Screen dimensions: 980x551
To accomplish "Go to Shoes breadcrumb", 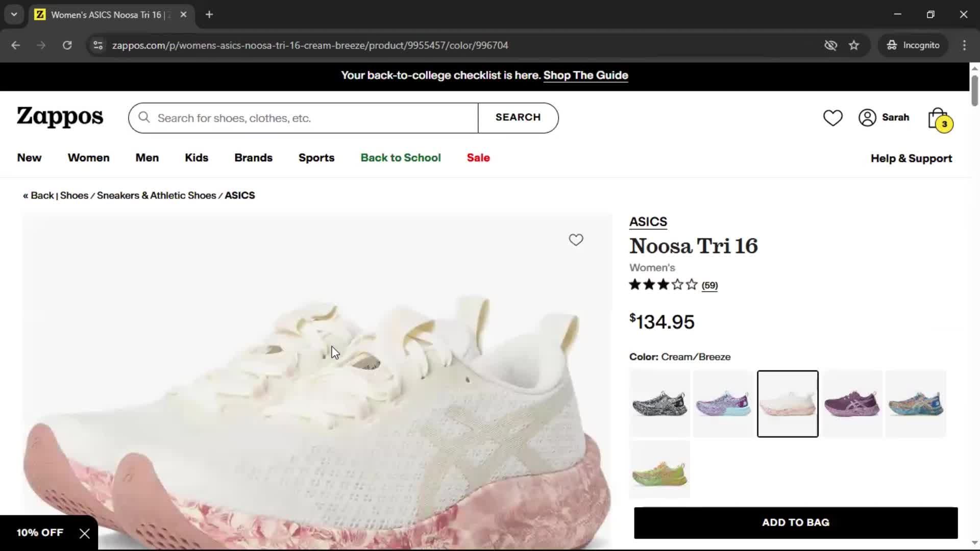I will point(74,195).
